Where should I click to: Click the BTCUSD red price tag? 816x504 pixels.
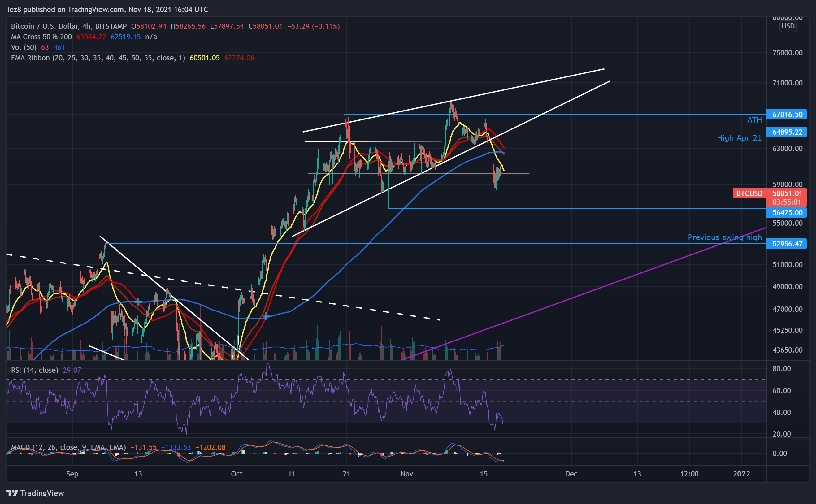[749, 193]
